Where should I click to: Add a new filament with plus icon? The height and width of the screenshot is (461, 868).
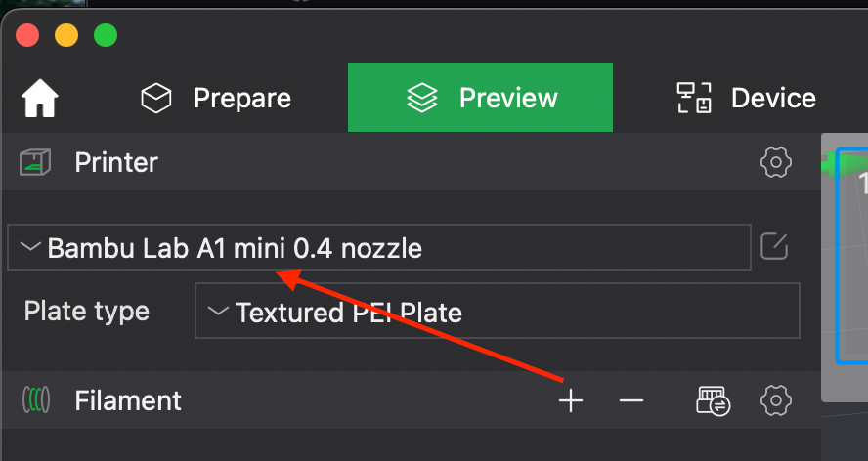(571, 400)
